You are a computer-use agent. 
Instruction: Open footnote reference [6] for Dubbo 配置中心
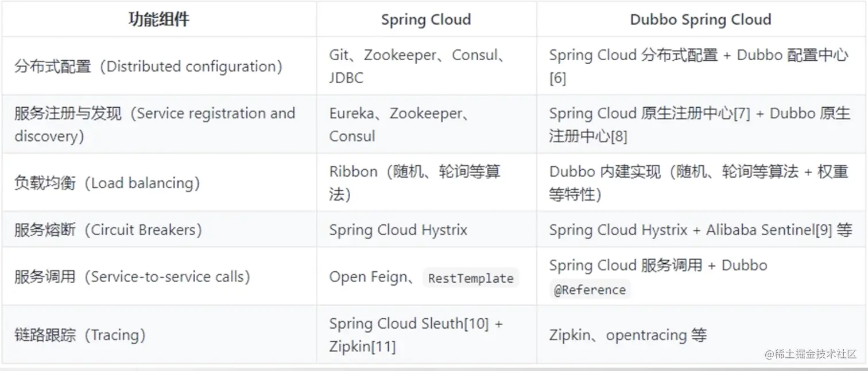point(557,79)
